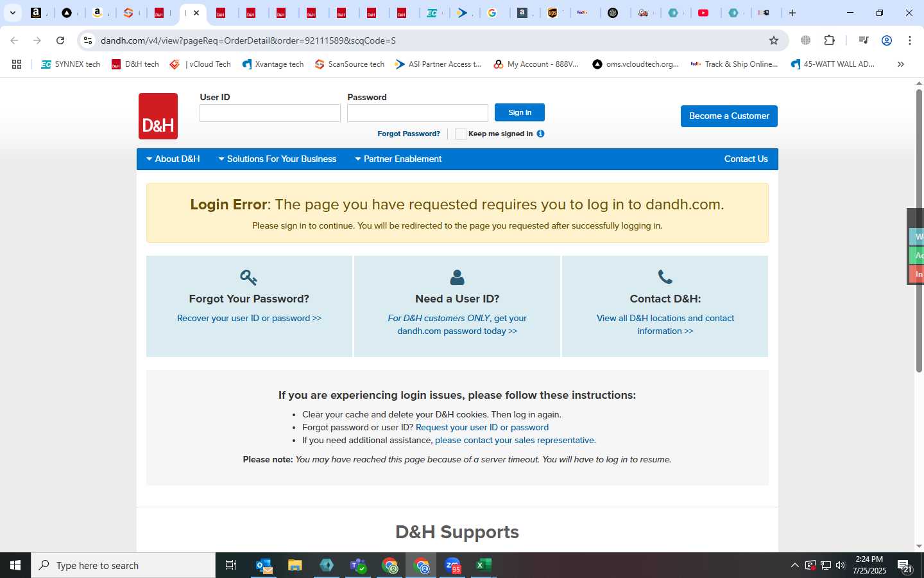Open Outlook from the taskbar
Screen dimensions: 924x578
point(264,565)
